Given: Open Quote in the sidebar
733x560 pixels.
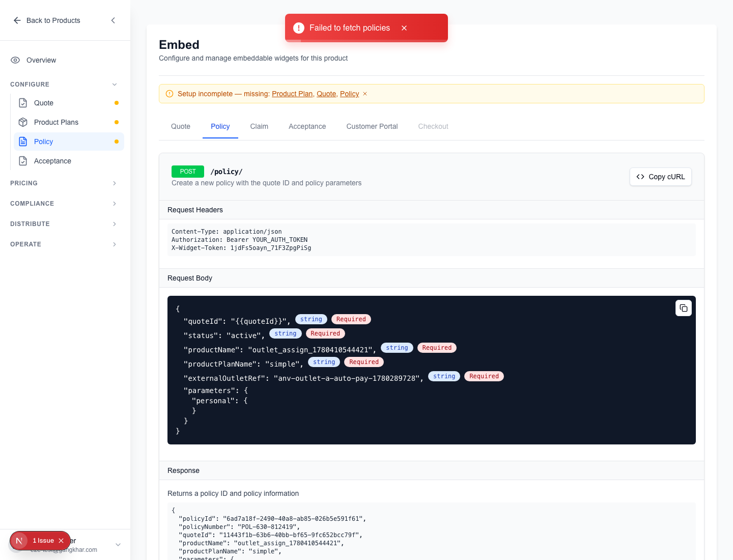Looking at the screenshot, I should click(69, 103).
